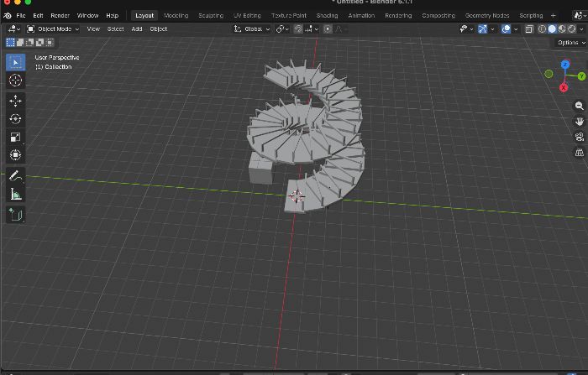Select the Transform tool
This screenshot has height=375, width=588.
(15, 154)
